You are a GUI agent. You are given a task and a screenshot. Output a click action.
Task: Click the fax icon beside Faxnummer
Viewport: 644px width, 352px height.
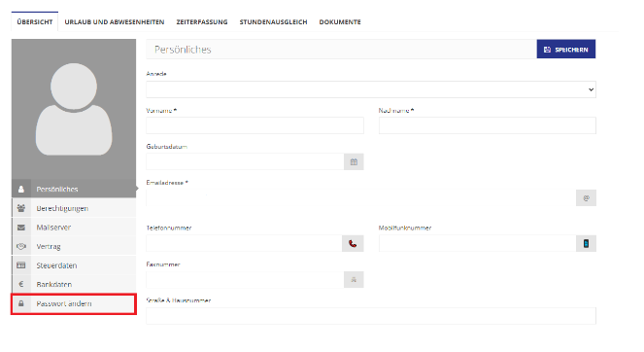point(354,280)
